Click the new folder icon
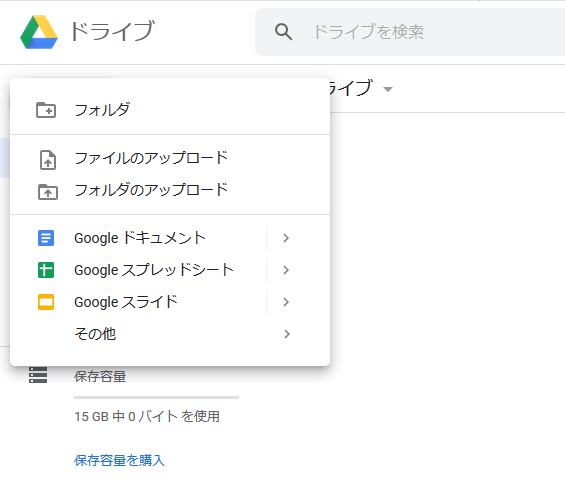The width and height of the screenshot is (565, 488). point(46,110)
